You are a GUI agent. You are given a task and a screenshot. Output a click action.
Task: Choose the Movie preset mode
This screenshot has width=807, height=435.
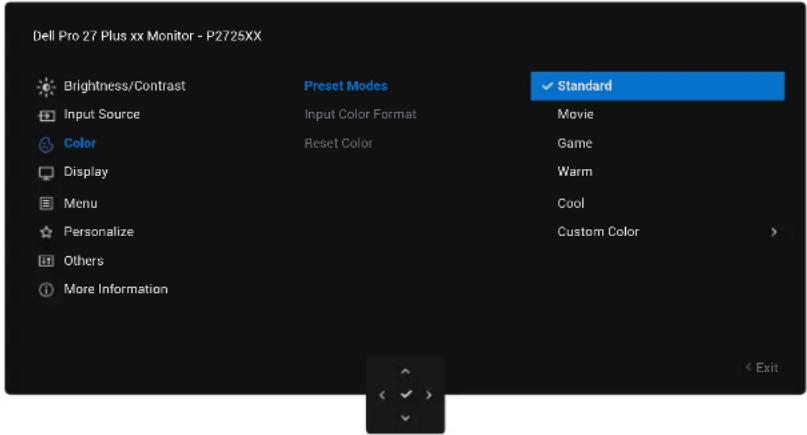coord(575,114)
